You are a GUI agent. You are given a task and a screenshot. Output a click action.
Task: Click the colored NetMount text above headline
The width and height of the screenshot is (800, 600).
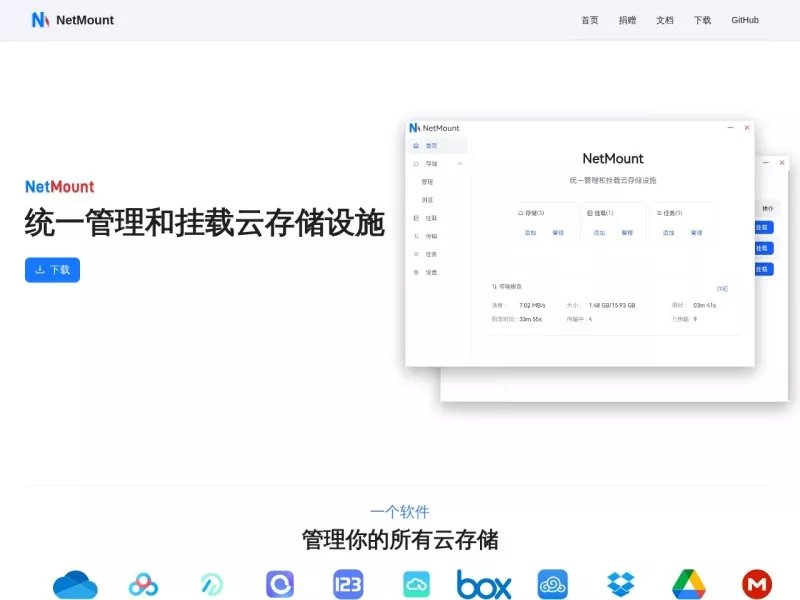tap(60, 187)
